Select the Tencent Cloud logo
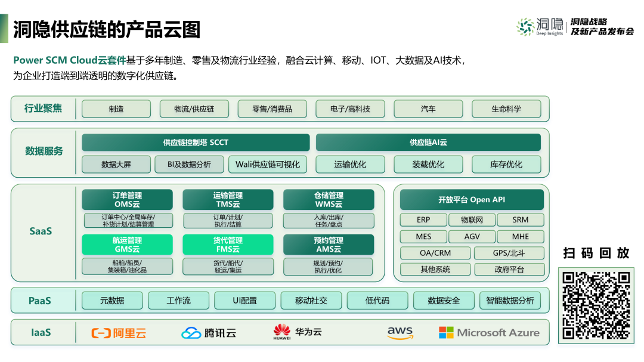644x362 pixels. [208, 332]
